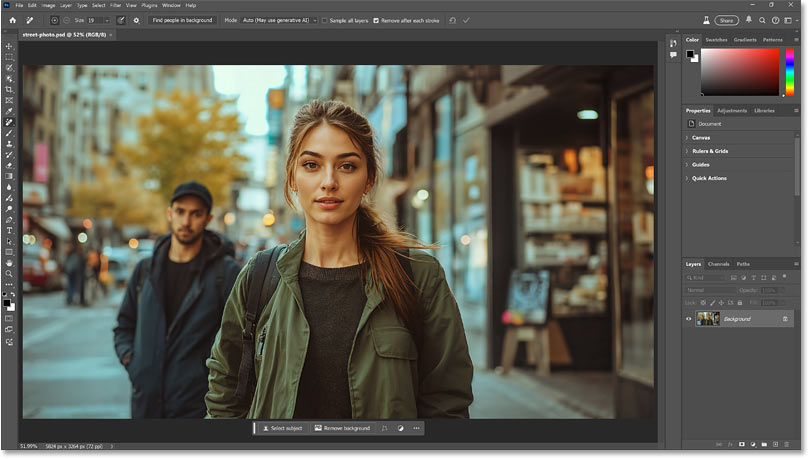Open the notifications bell icon
The image size is (809, 459).
749,20
